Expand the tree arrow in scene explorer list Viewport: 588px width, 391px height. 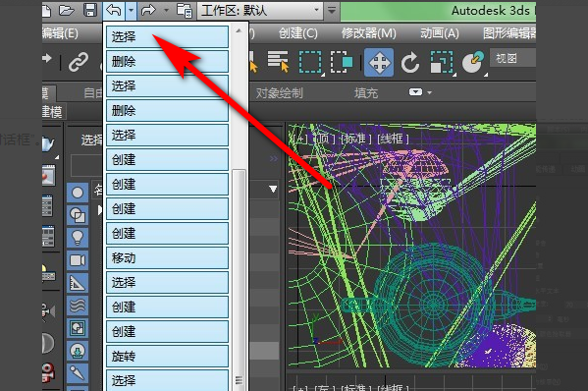point(100,210)
